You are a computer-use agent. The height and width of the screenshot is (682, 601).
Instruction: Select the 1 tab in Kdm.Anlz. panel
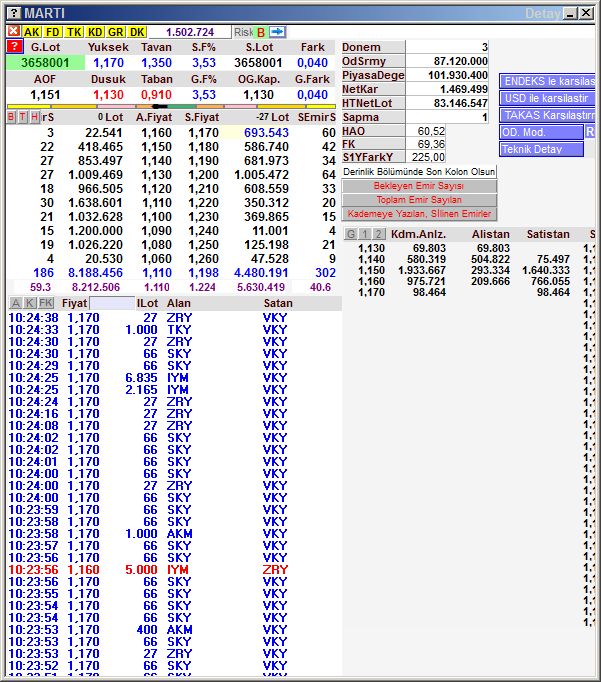pyautogui.click(x=365, y=234)
